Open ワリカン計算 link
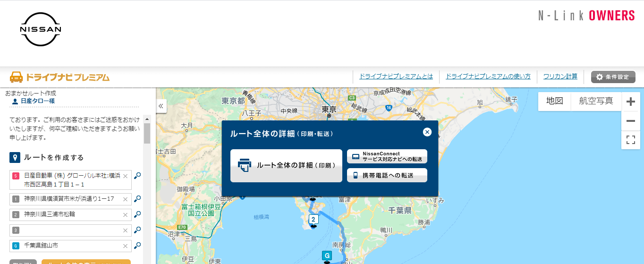Image resolution: width=644 pixels, height=264 pixels. [x=560, y=77]
